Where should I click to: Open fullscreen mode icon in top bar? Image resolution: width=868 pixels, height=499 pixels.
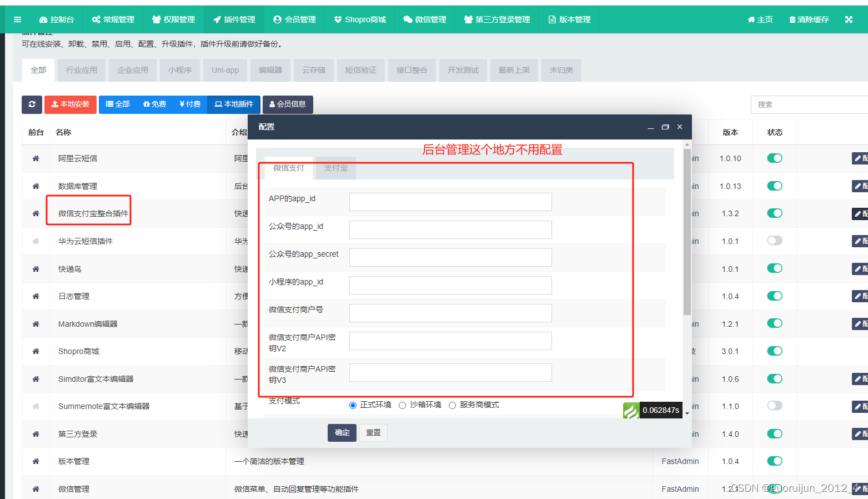(x=849, y=19)
